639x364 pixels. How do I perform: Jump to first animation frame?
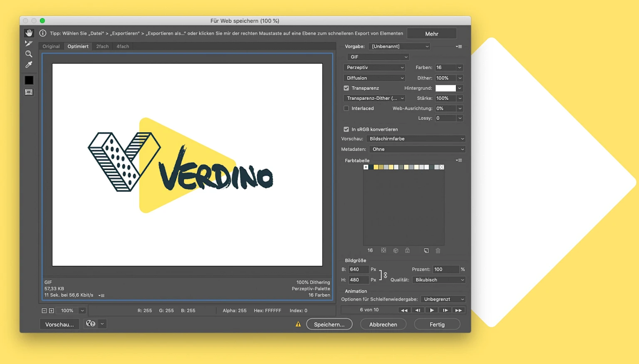pyautogui.click(x=404, y=310)
